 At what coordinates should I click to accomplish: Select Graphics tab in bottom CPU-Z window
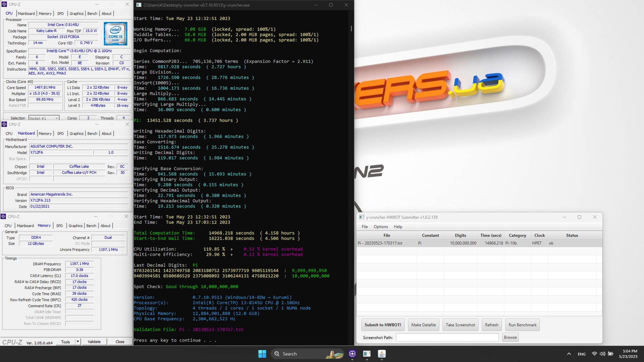tap(75, 226)
